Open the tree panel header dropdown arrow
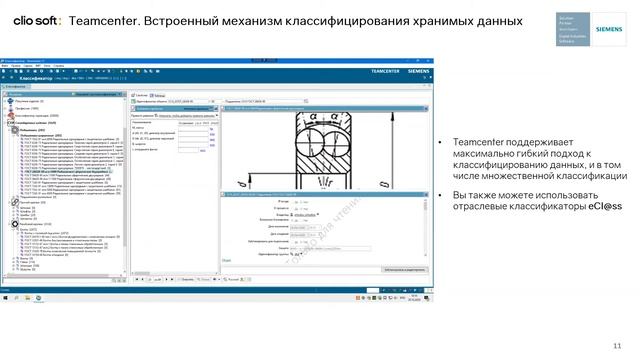 point(120,94)
